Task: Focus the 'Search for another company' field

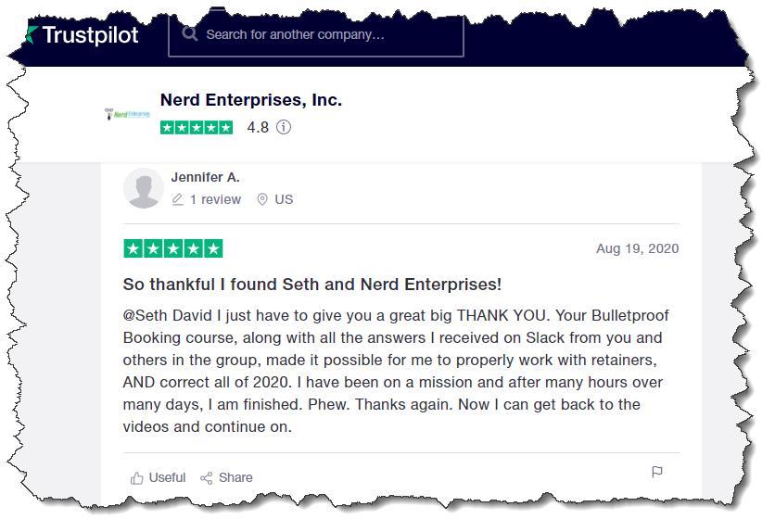Action: point(324,34)
